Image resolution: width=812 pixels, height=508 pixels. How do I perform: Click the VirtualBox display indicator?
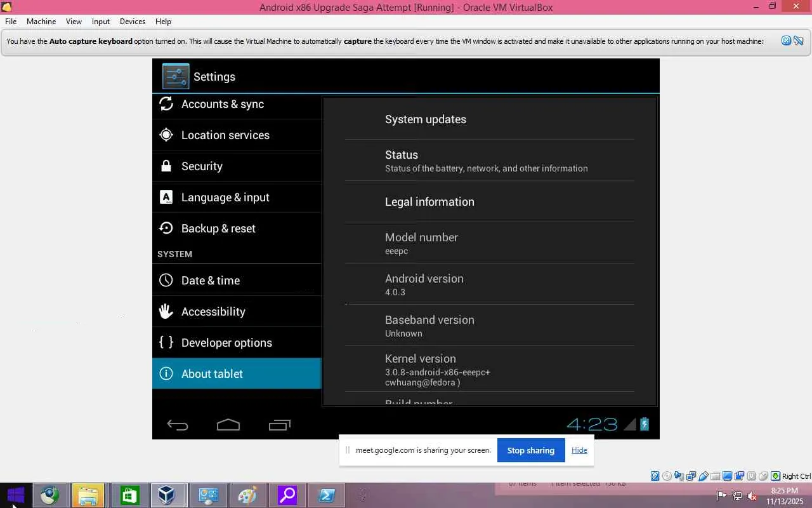tap(727, 476)
